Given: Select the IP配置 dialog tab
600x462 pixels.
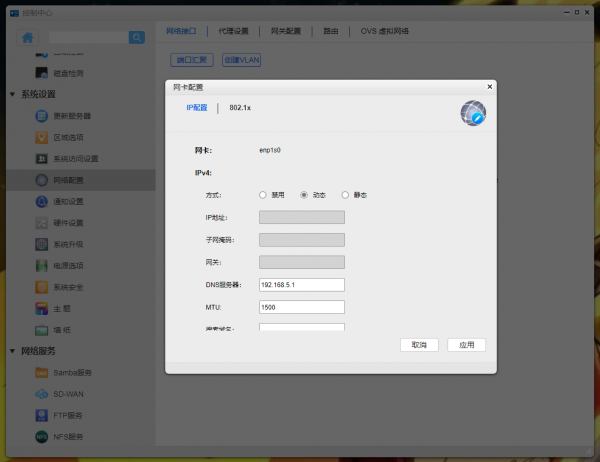Looking at the screenshot, I should tap(197, 108).
